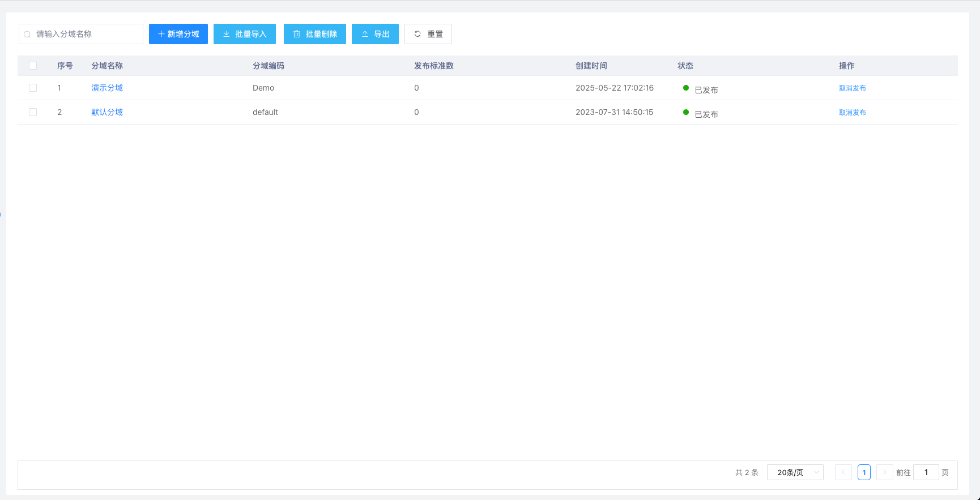
Task: Open the 20条/页 page size dropdown
Action: (795, 472)
